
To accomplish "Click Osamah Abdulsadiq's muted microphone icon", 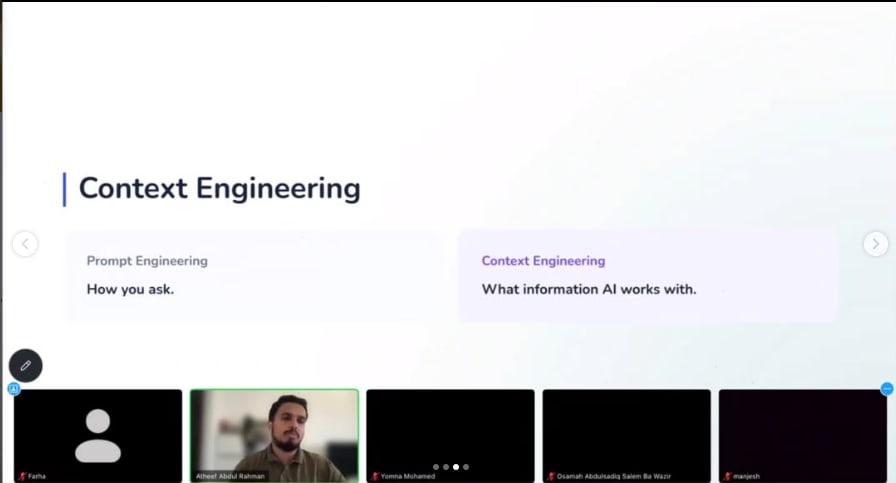I will click(551, 476).
